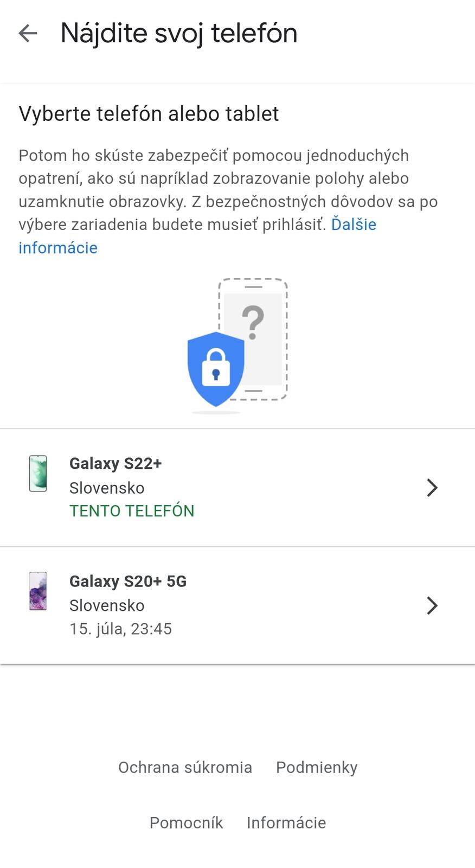The width and height of the screenshot is (475, 868).
Task: Click the "Vyberte telefón alebo tablet" heading
Action: point(149,114)
